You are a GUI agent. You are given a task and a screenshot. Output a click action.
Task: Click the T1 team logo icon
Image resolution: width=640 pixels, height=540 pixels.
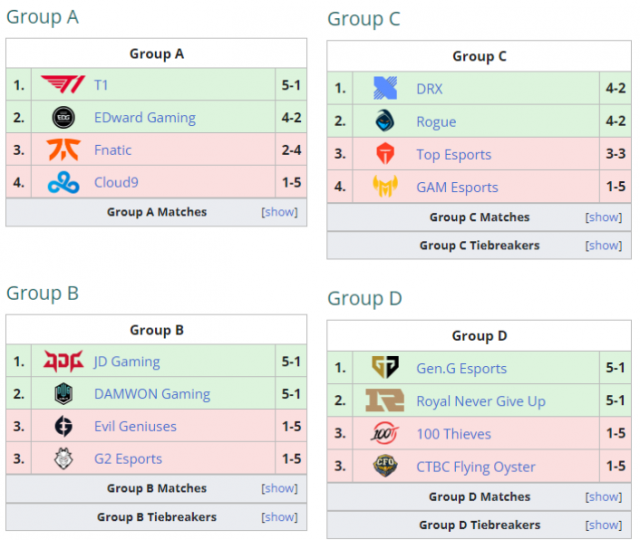(62, 85)
